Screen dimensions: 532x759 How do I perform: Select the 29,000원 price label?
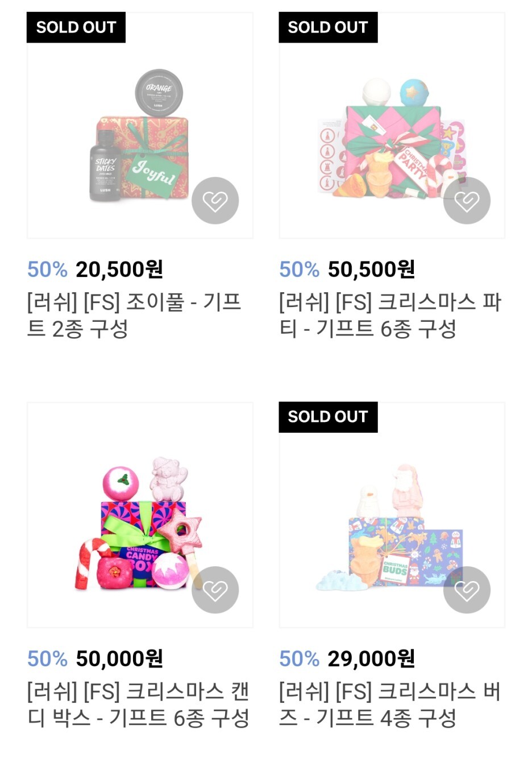[x=371, y=659]
